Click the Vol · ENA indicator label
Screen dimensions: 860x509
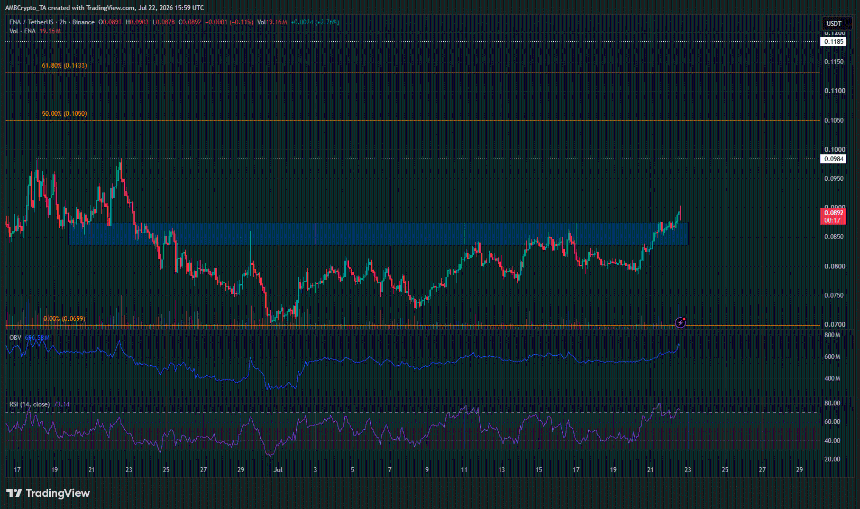coord(22,31)
